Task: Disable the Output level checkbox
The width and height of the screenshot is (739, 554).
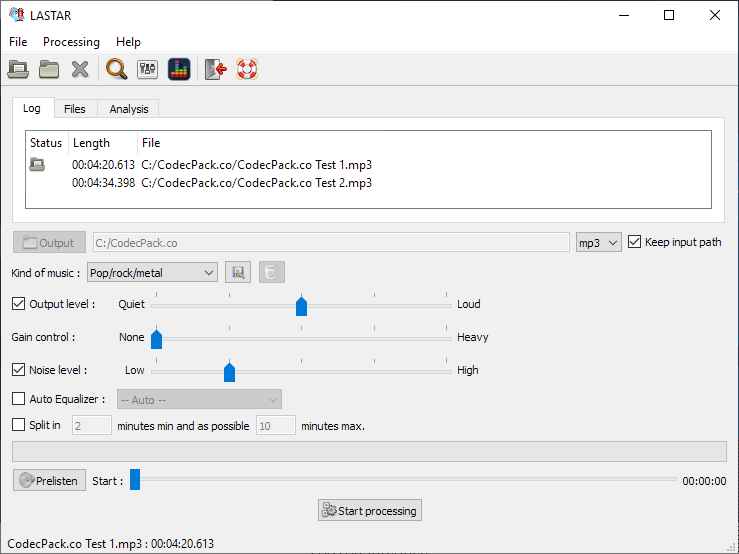Action: click(19, 304)
